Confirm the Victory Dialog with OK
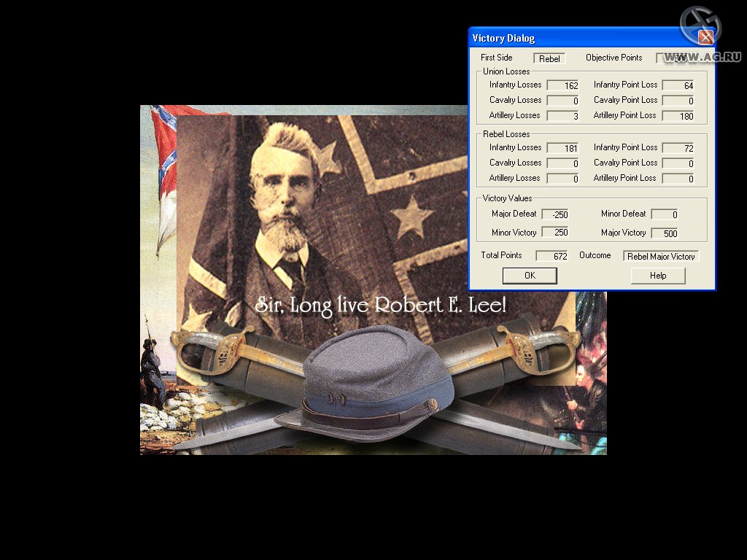The width and height of the screenshot is (747, 560). [x=530, y=276]
